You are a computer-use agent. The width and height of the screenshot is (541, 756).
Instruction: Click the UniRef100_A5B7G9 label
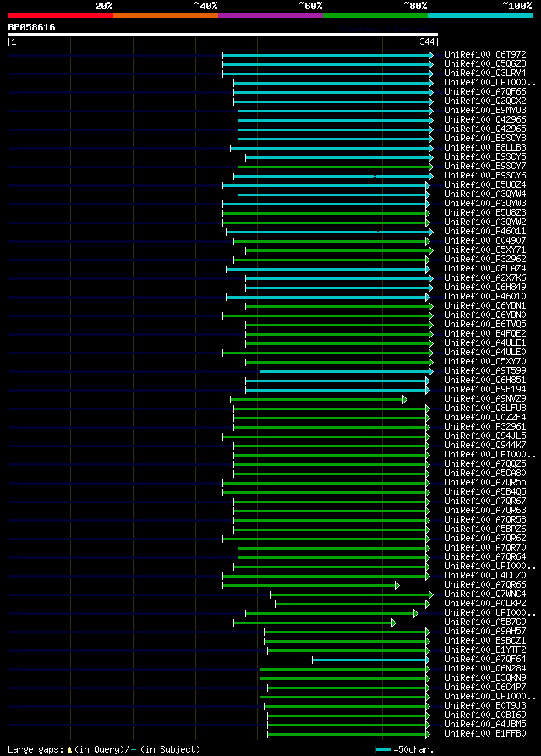[x=485, y=622]
